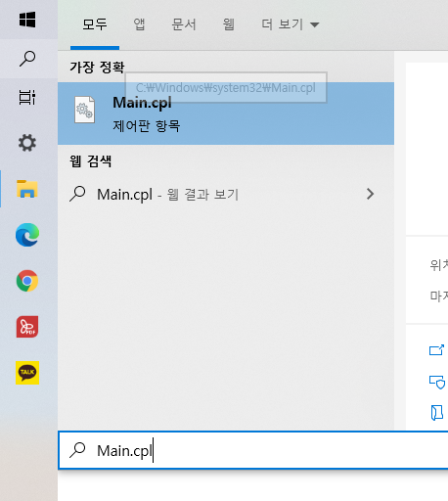Viewport: 448px width, 501px height.
Task: Click the magnifier icon beside the web result
Action: click(x=77, y=194)
